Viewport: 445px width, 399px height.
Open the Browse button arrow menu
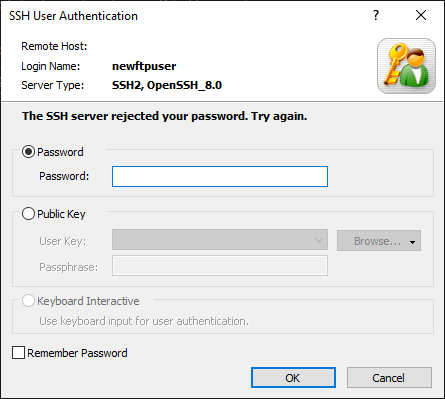pos(412,241)
